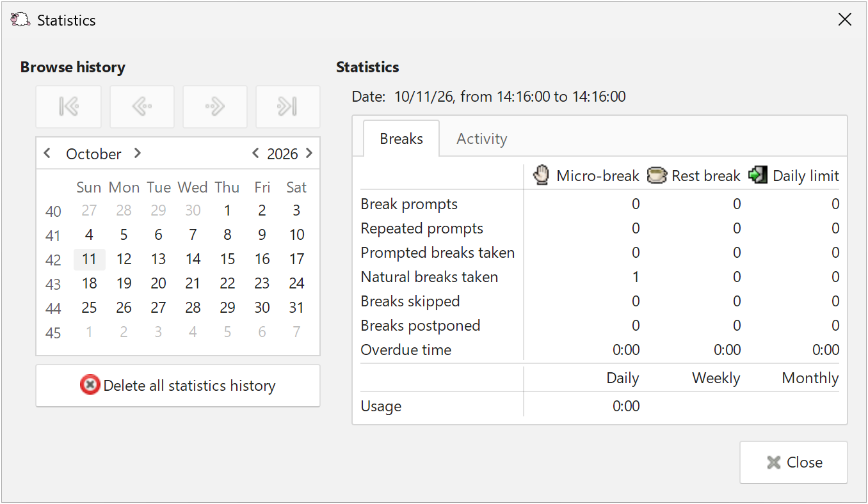
Task: Delete all statistics history
Action: (178, 386)
